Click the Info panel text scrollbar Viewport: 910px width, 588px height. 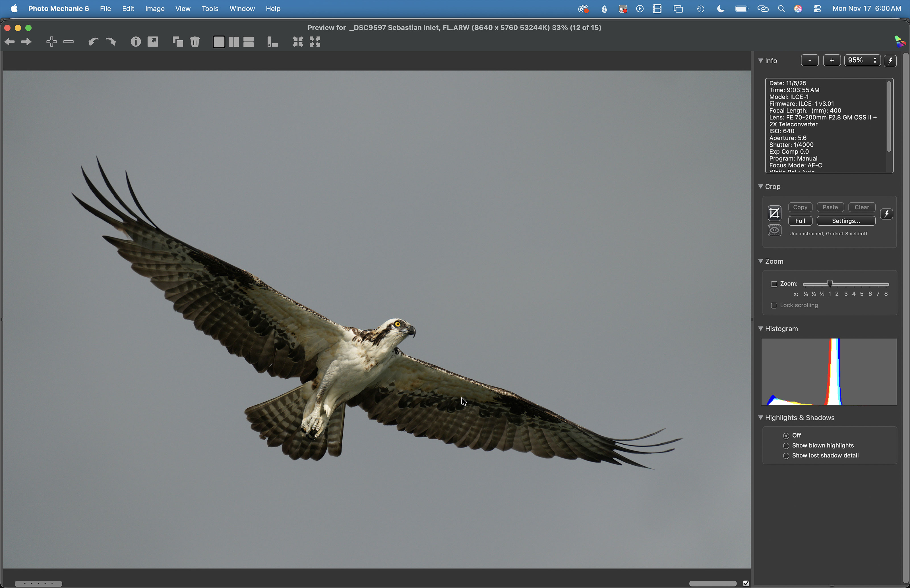(889, 117)
